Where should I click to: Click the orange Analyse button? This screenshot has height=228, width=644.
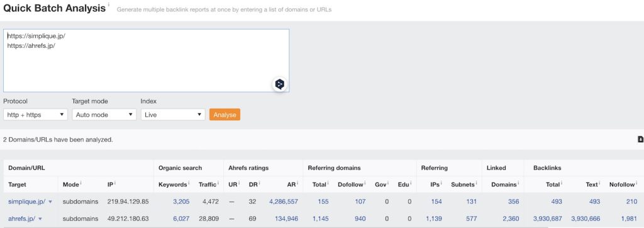[x=225, y=115]
